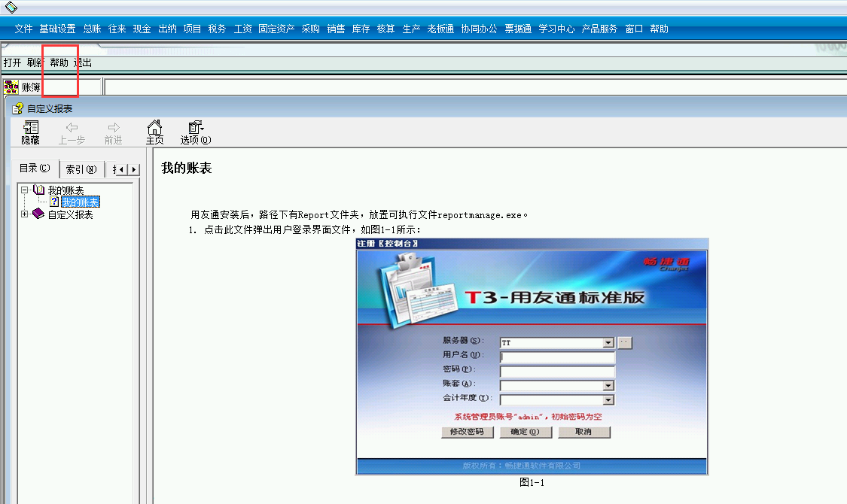Go to Home (主页) icon
The height and width of the screenshot is (504, 847).
(154, 127)
